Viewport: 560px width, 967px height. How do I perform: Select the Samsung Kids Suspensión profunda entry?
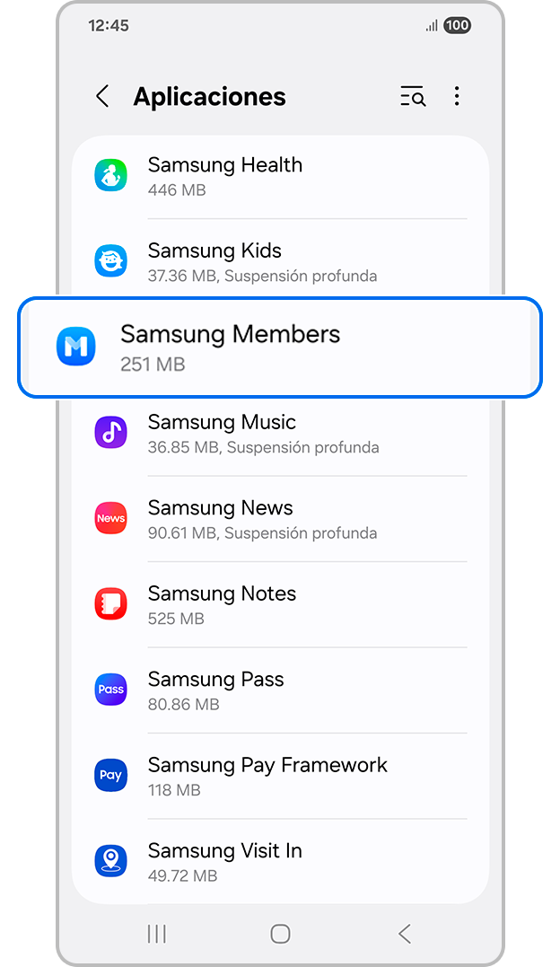point(280,261)
